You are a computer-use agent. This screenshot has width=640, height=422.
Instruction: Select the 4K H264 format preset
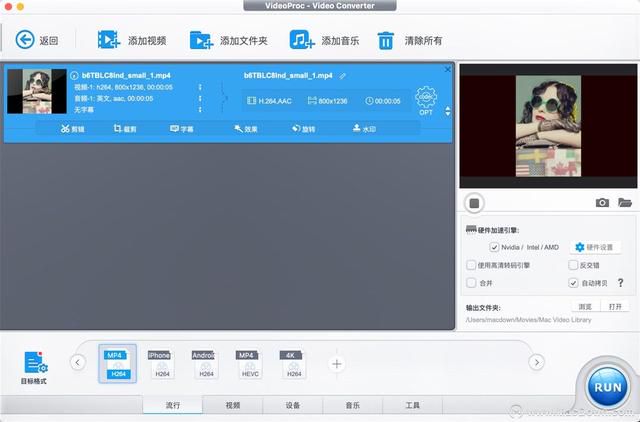(292, 364)
